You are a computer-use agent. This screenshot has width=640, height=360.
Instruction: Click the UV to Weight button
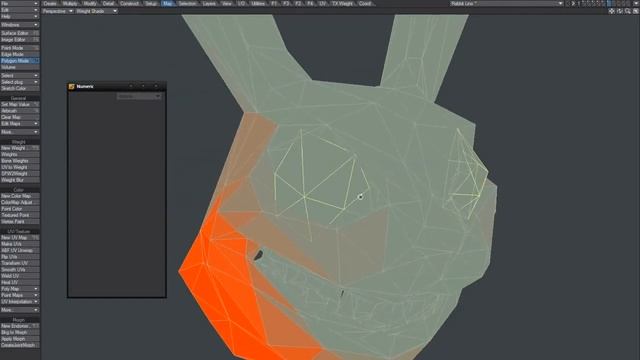point(20,167)
